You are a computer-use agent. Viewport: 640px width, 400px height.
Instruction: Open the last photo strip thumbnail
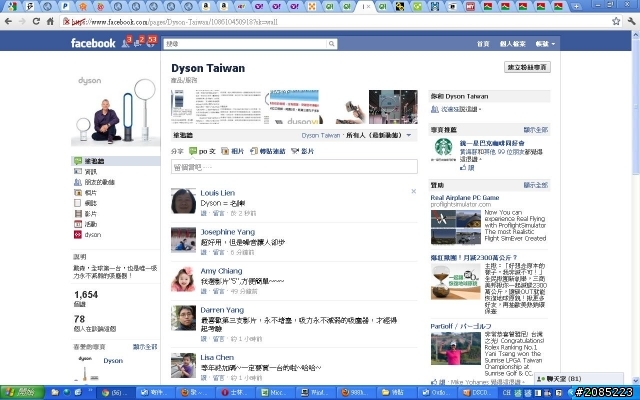pos(393,107)
